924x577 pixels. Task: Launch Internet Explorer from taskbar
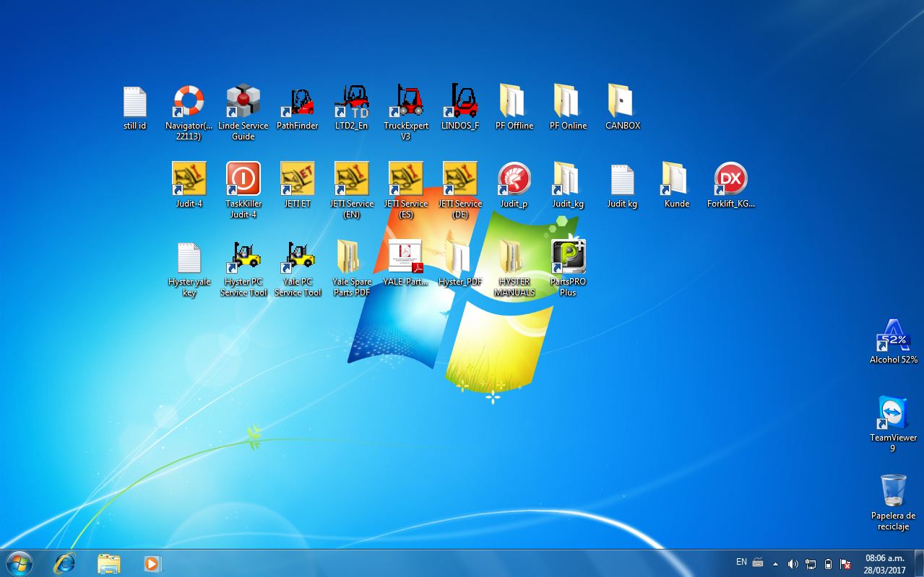[65, 563]
